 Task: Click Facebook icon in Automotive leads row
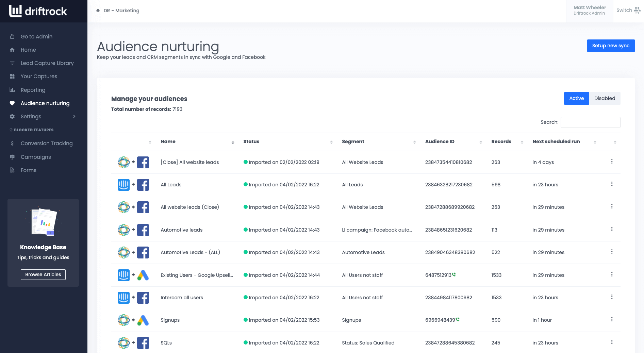143,230
